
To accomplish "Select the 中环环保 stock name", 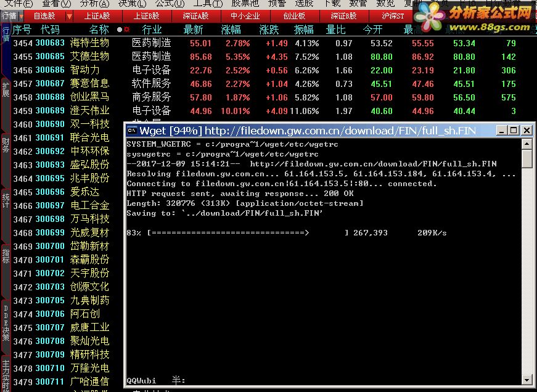I will 89,151.
